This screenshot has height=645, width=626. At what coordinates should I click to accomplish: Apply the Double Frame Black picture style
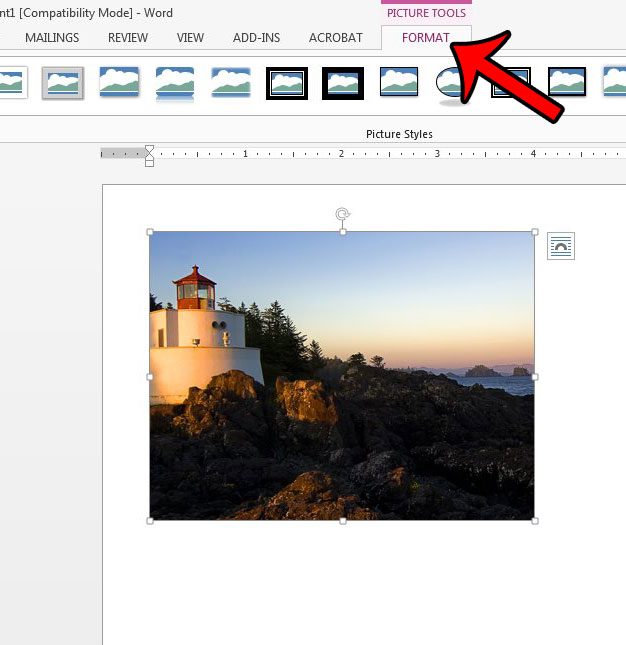click(x=287, y=83)
